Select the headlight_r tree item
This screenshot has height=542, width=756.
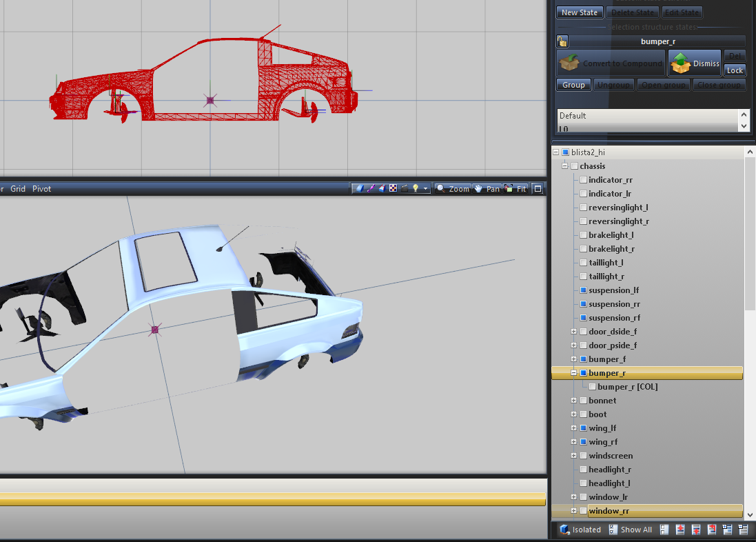click(610, 470)
